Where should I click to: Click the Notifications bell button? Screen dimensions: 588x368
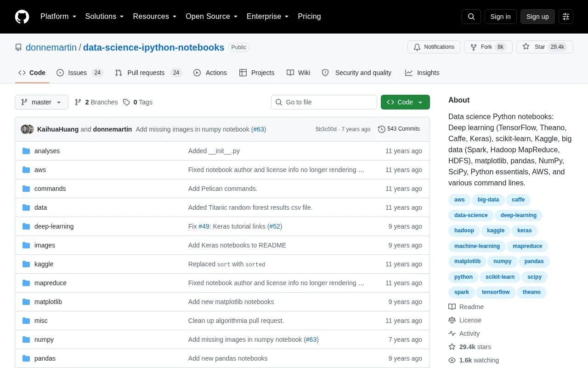(434, 47)
